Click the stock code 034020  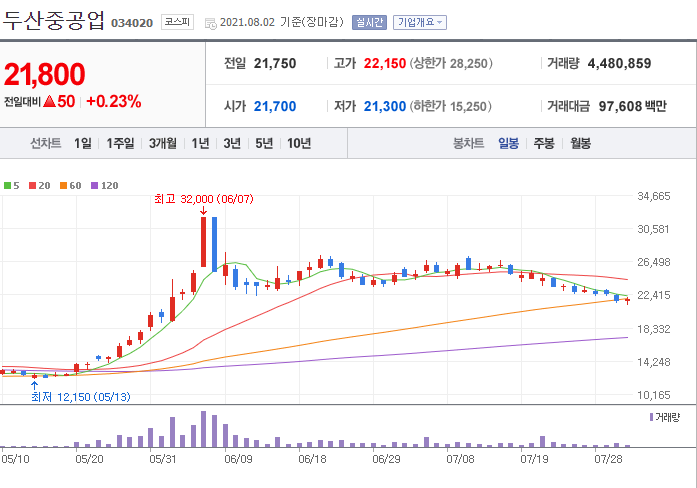(132, 23)
